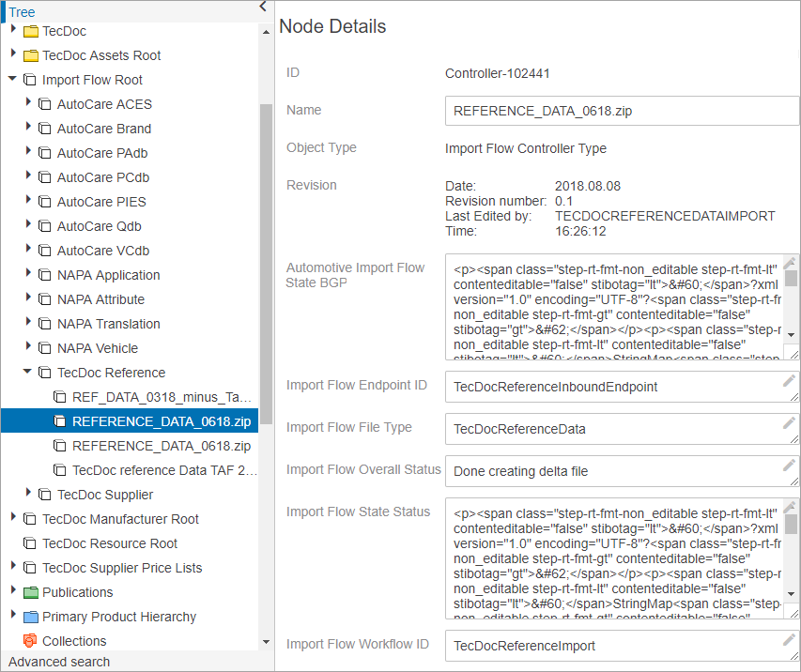Viewport: 801px width, 672px height.
Task: Expand the Publications node
Action: [x=13, y=590]
